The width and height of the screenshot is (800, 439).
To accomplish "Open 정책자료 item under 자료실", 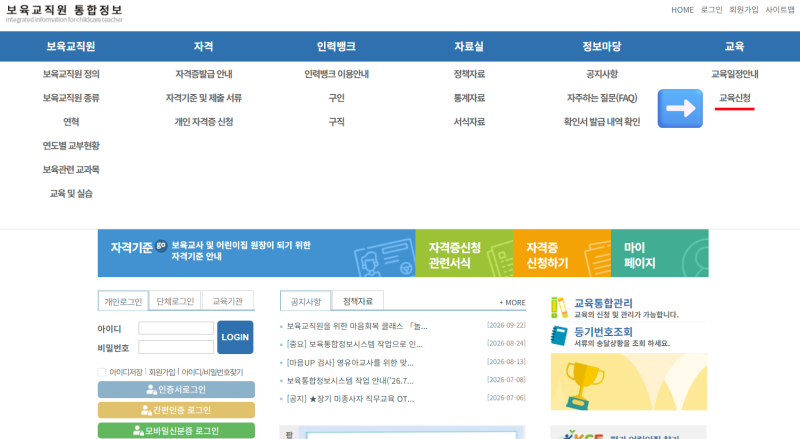I will click(469, 74).
